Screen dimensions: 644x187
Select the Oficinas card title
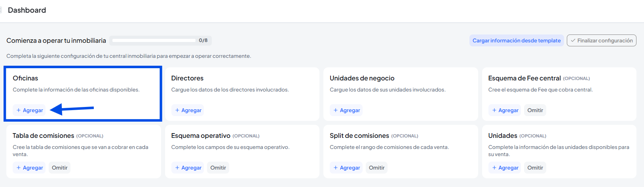[25, 78]
